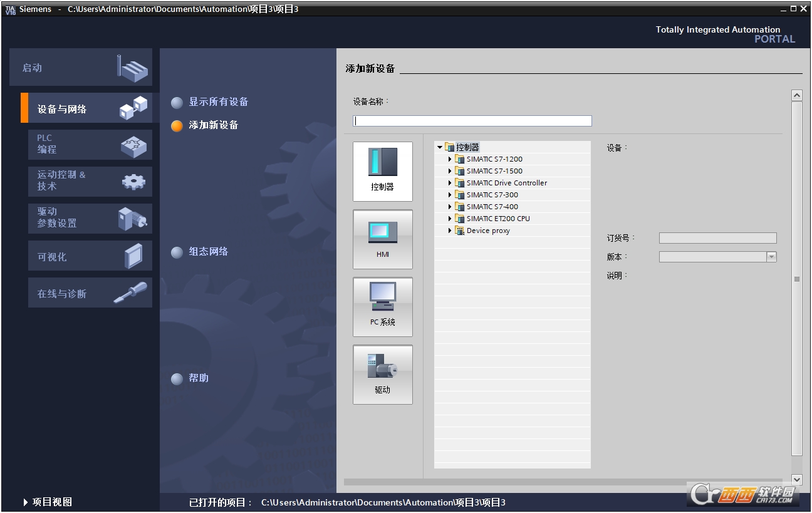Open the 启动 (Start) portal section
Viewport: 812px width, 513px height.
[x=81, y=67]
